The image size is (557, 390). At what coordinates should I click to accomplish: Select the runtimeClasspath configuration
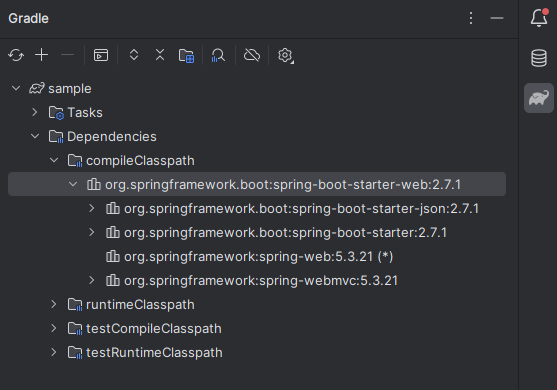(x=256, y=304)
